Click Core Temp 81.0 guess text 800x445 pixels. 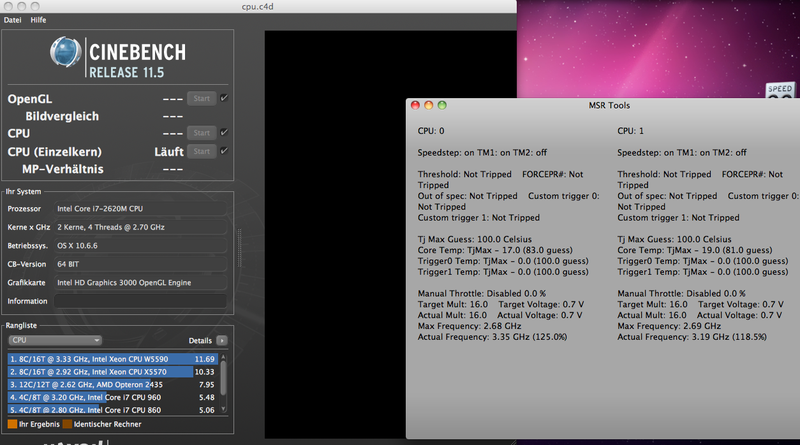[694, 250]
